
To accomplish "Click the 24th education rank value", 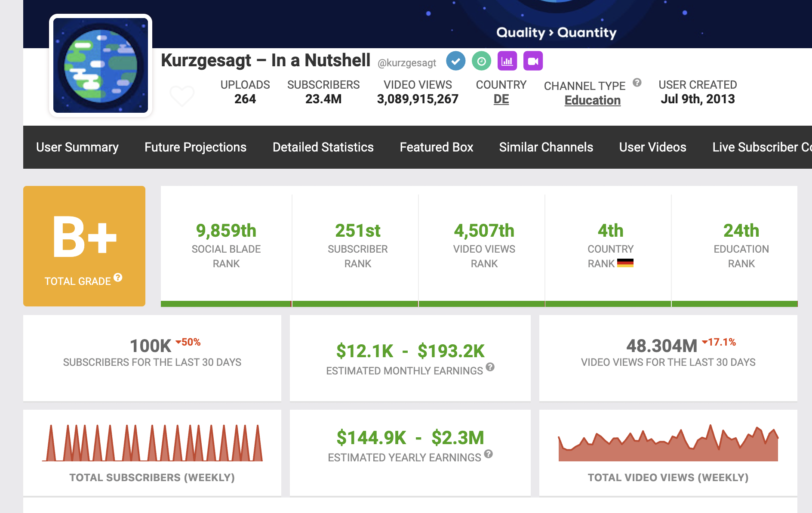I will click(x=741, y=231).
